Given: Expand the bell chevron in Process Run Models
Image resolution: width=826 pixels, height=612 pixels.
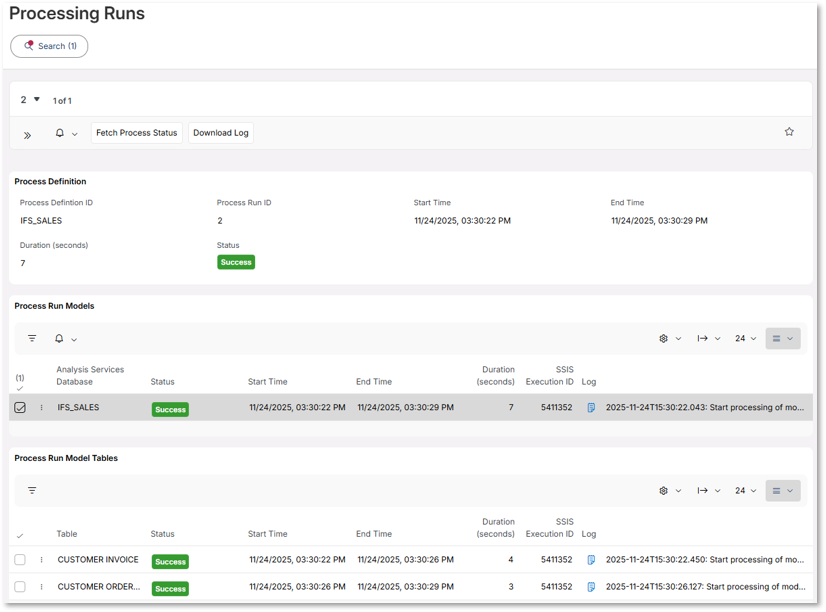Looking at the screenshot, I should [74, 340].
